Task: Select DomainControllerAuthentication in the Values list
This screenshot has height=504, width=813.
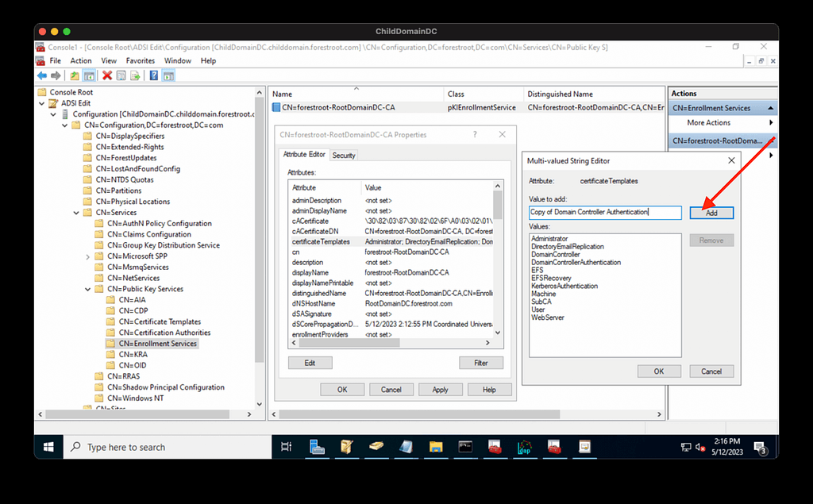Action: pos(576,262)
